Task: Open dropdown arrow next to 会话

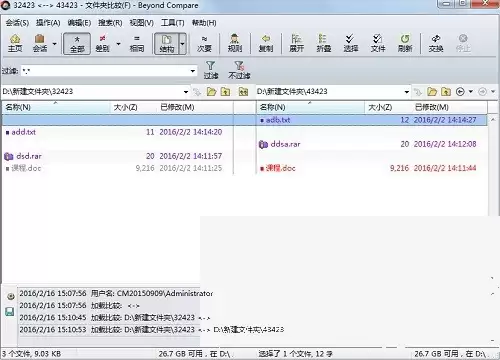Action: tap(54, 44)
